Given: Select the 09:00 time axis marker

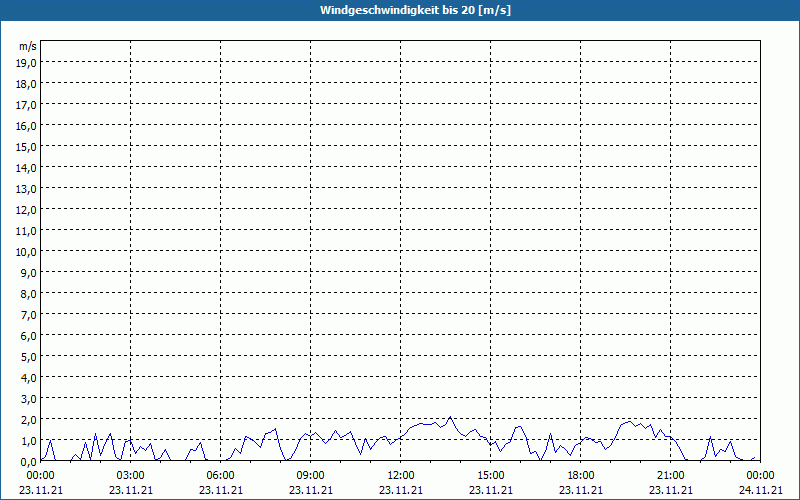Looking at the screenshot, I should pos(311,476).
